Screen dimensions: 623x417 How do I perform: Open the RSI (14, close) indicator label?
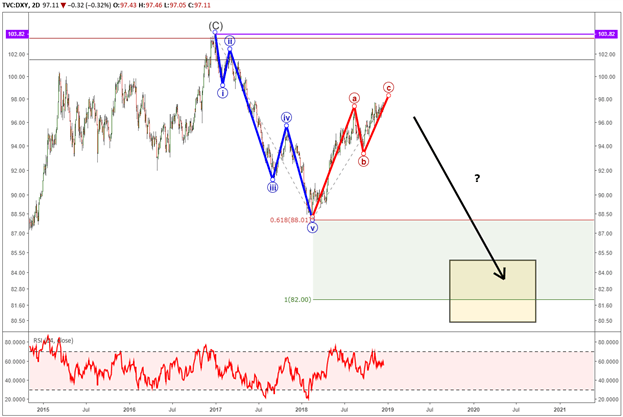tap(53, 341)
